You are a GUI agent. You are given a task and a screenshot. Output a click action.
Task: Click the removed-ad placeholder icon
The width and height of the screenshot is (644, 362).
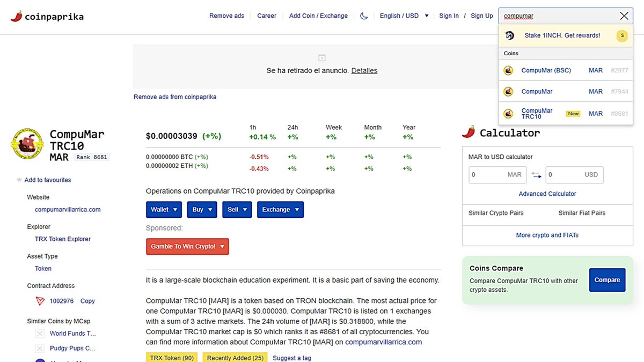point(322,57)
